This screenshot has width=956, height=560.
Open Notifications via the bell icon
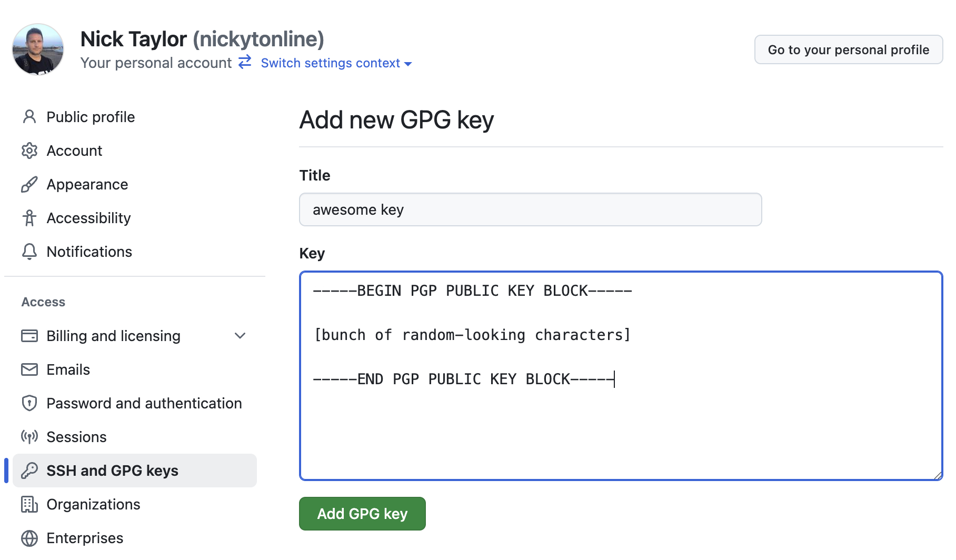click(x=29, y=252)
